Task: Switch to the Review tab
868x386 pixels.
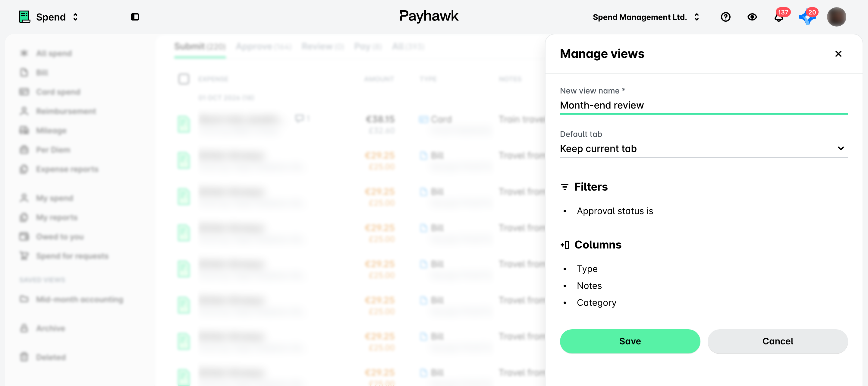Action: click(x=322, y=46)
